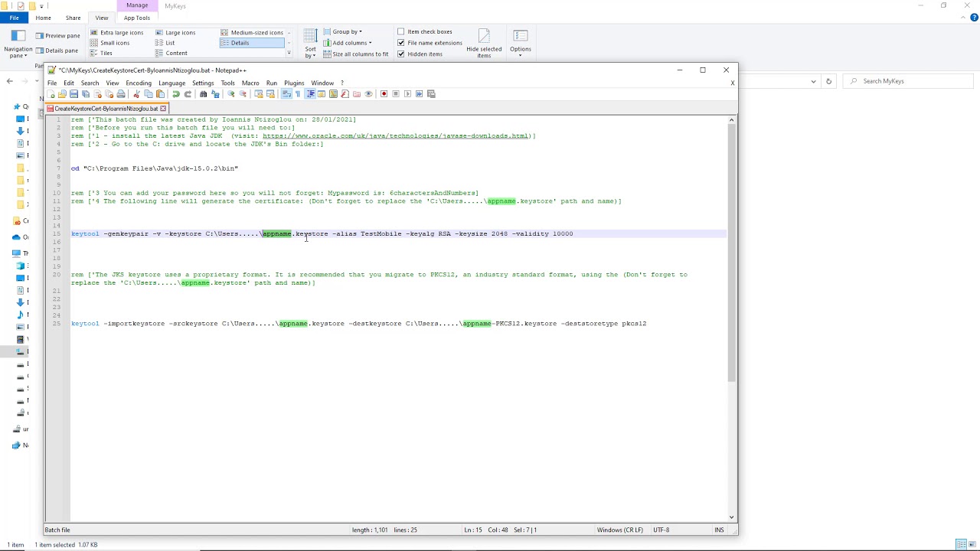The image size is (980, 551).
Task: Expand the layout gallery more arrow
Action: (289, 53)
